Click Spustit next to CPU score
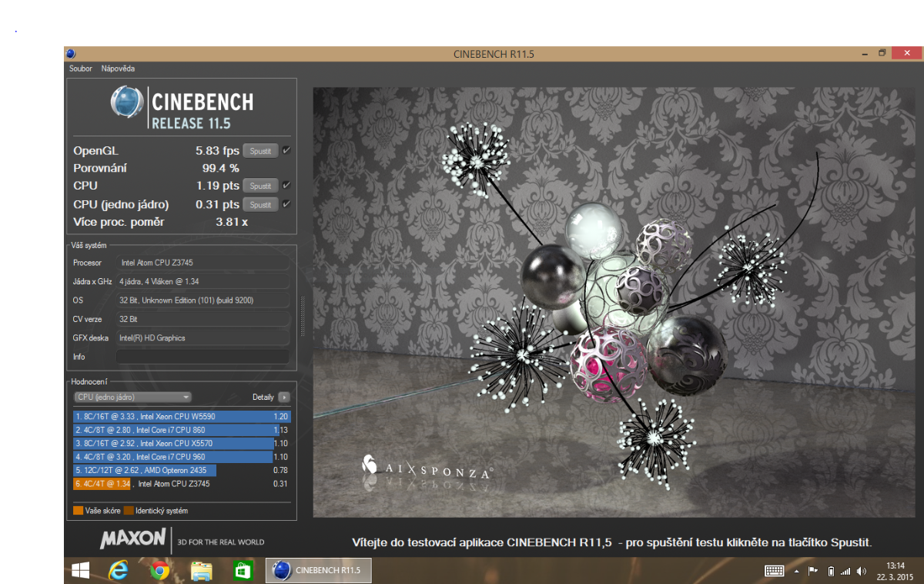Viewport: 924px width, 584px height. (x=260, y=186)
